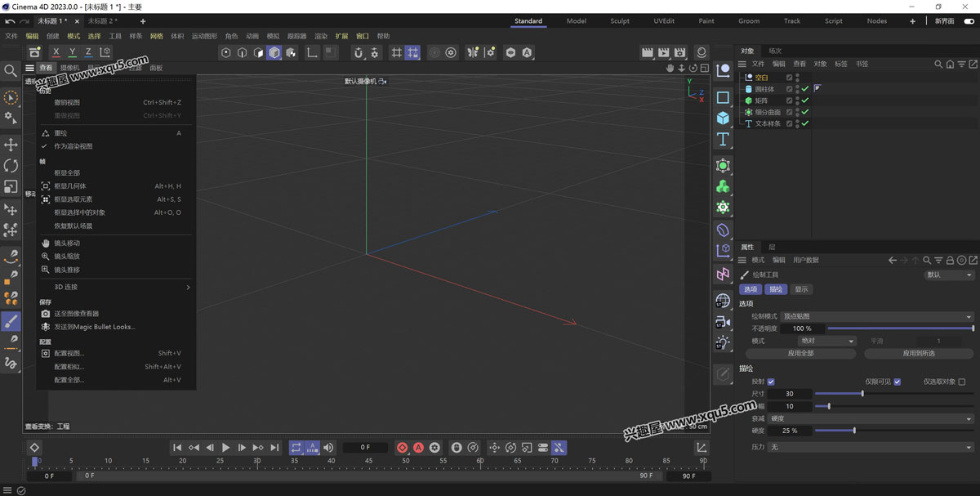Open the 文件 menu in main menu bar
Screen dimensions: 980x496
[11, 36]
